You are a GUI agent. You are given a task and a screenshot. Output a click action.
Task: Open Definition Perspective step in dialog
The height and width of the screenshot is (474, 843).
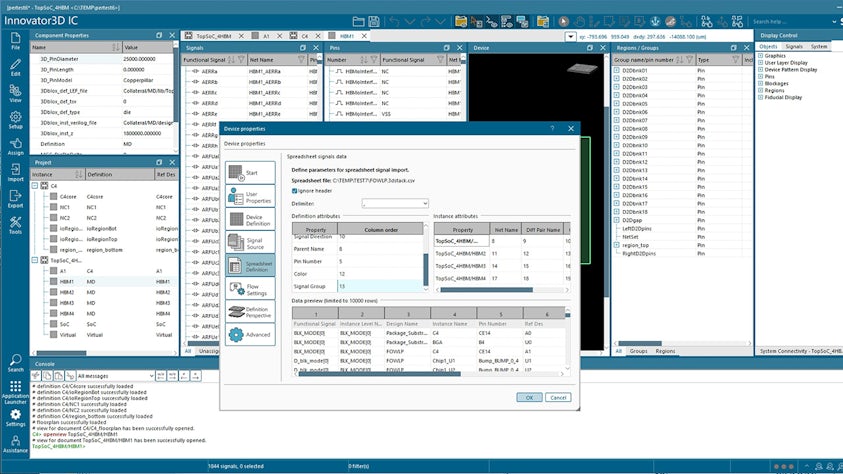(x=250, y=312)
